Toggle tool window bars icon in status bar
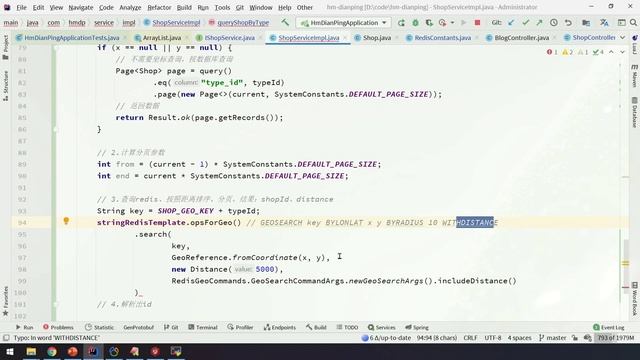 tap(6, 338)
